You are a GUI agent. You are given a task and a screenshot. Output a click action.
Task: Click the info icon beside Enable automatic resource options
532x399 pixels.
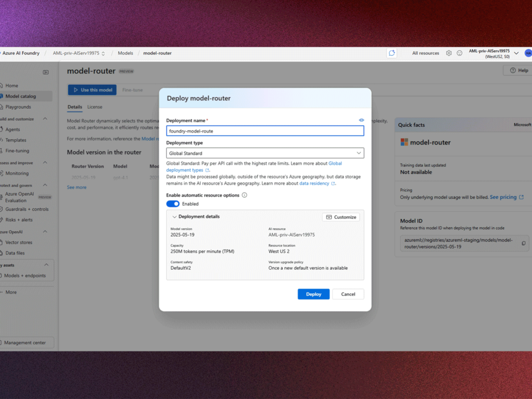tap(244, 195)
